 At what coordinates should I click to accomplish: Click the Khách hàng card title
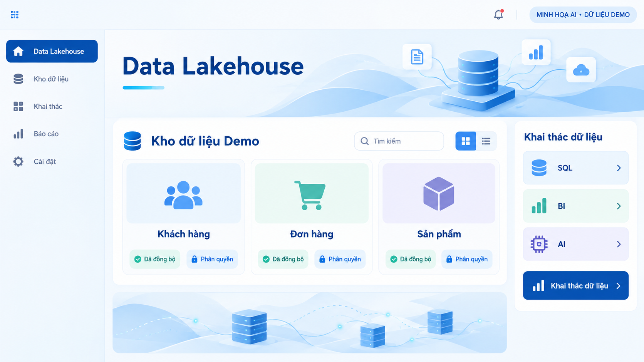tap(184, 234)
